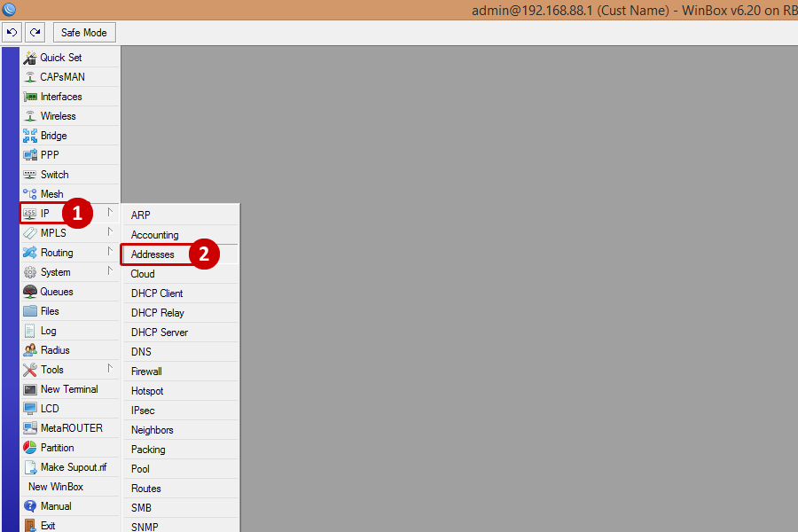Click the Undo arrow icon
This screenshot has width=798, height=532.
click(12, 33)
